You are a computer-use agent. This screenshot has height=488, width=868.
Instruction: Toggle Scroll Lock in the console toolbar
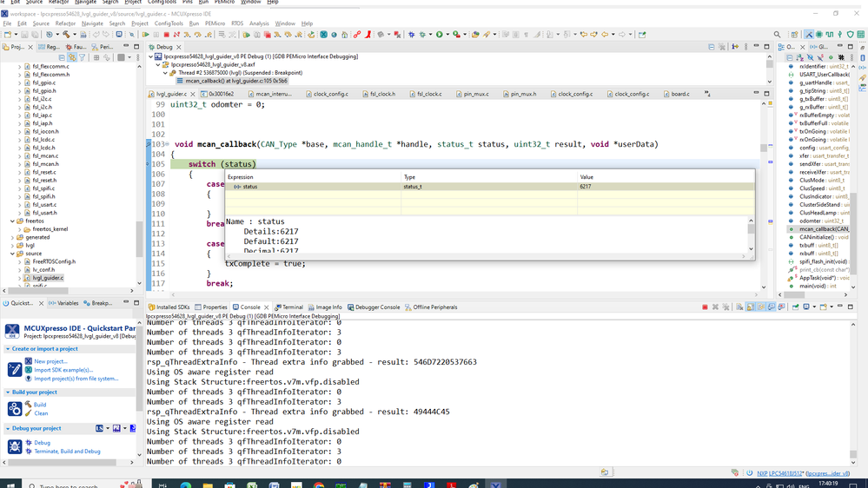point(751,307)
